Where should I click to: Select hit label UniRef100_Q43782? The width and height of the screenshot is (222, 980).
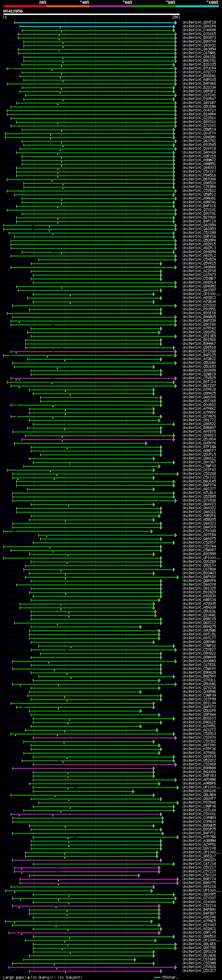199,141
